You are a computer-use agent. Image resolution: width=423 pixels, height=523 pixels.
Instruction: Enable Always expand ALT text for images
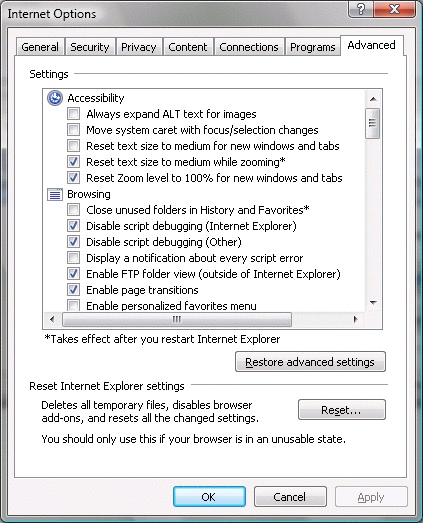tap(73, 114)
